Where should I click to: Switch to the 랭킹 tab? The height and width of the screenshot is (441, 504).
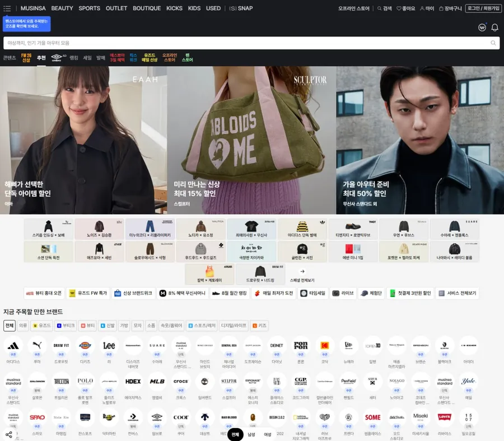pos(74,58)
